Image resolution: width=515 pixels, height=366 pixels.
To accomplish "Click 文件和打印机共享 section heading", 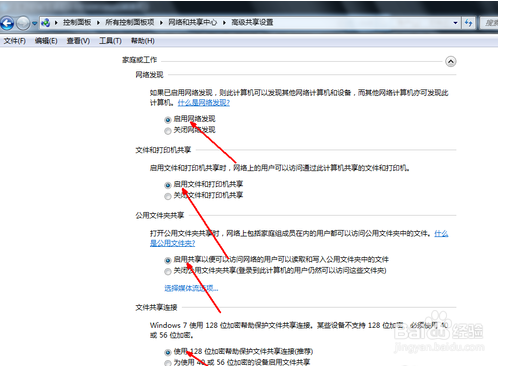I will click(x=163, y=150).
